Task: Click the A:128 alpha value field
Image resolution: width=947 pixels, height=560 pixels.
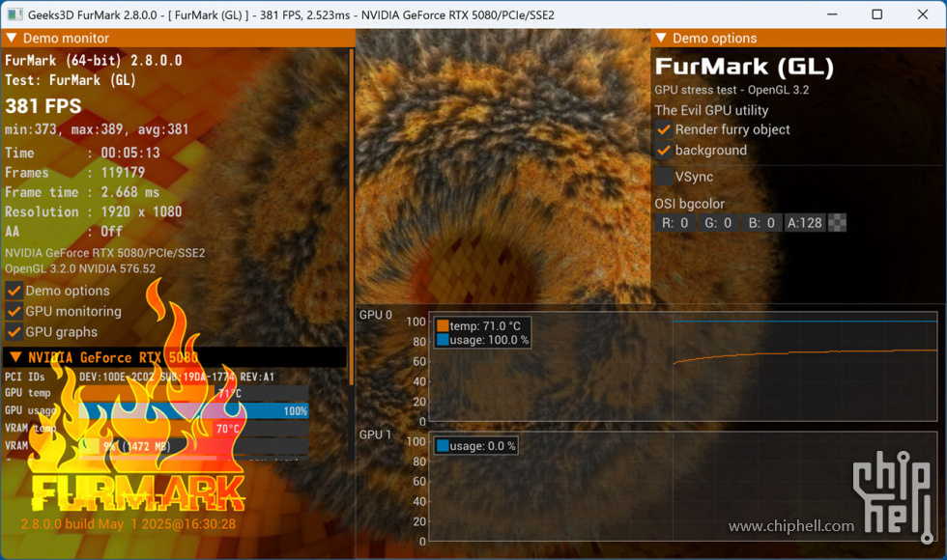Action: pyautogui.click(x=804, y=223)
